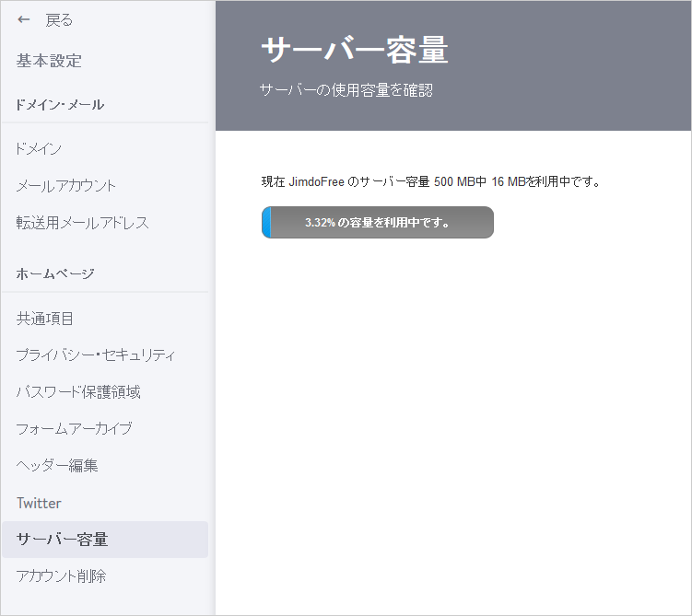
Task: Click the blue filled part of usage bar
Action: [x=266, y=222]
